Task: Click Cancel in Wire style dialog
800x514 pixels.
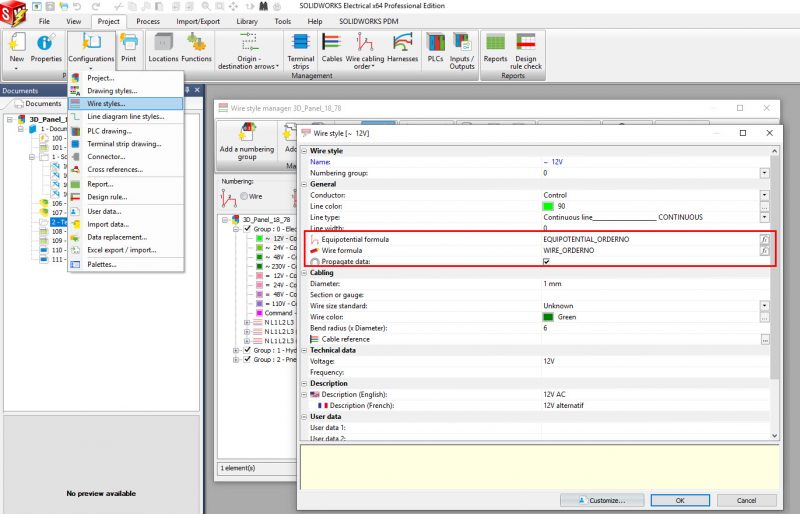Action: (x=746, y=500)
